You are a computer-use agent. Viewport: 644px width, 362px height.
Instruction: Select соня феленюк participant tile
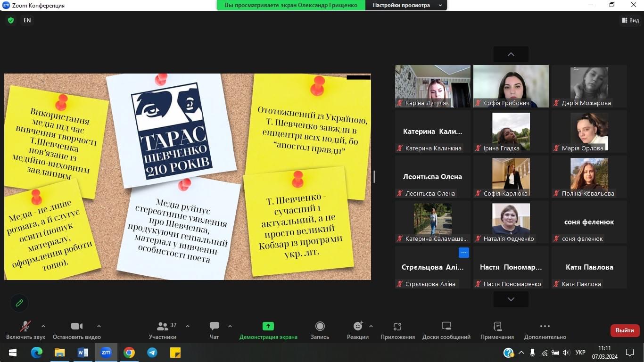pos(589,222)
